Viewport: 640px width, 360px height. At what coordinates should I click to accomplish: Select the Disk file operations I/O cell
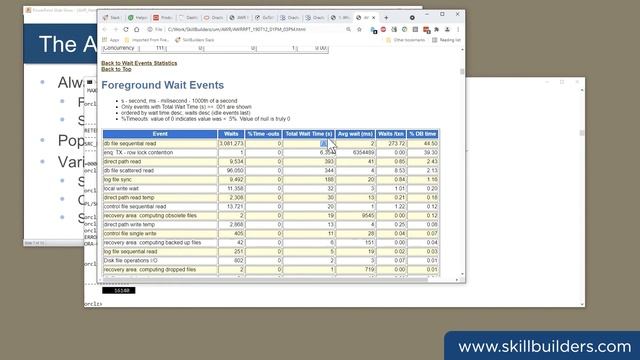tap(160, 260)
